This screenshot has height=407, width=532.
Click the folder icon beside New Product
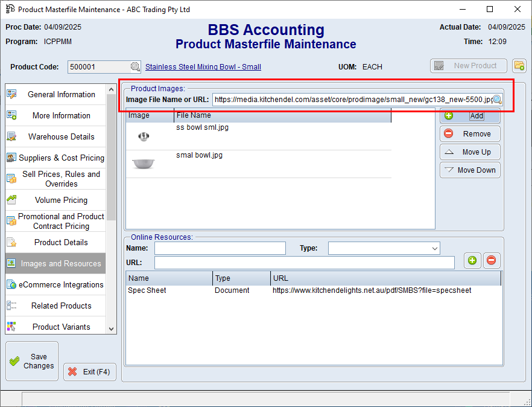519,66
